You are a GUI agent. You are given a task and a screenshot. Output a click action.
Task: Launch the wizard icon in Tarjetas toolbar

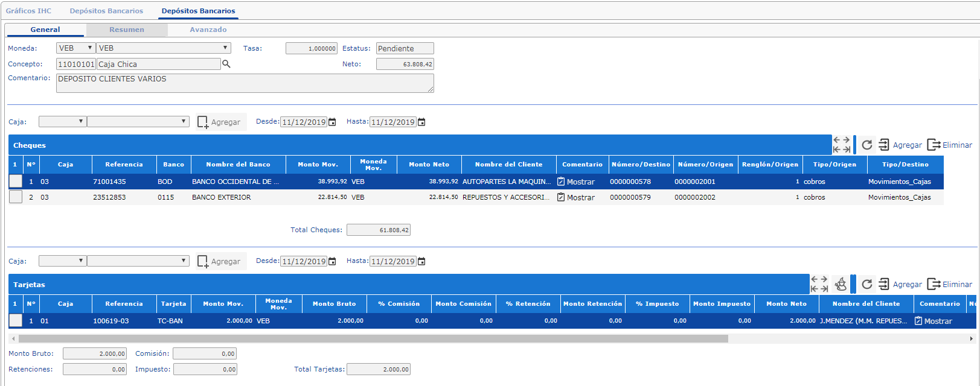pyautogui.click(x=841, y=284)
